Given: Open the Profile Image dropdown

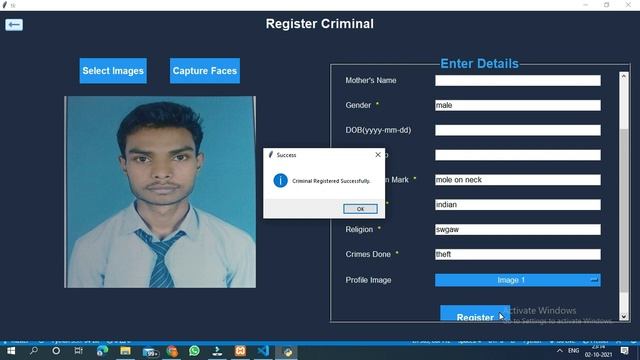Looking at the screenshot, I should point(518,280).
